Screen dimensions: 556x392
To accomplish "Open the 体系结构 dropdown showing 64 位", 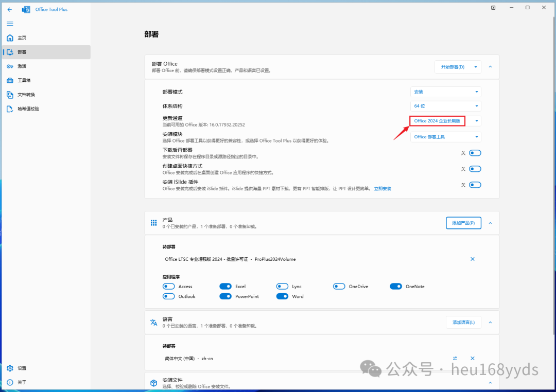I will 446,106.
